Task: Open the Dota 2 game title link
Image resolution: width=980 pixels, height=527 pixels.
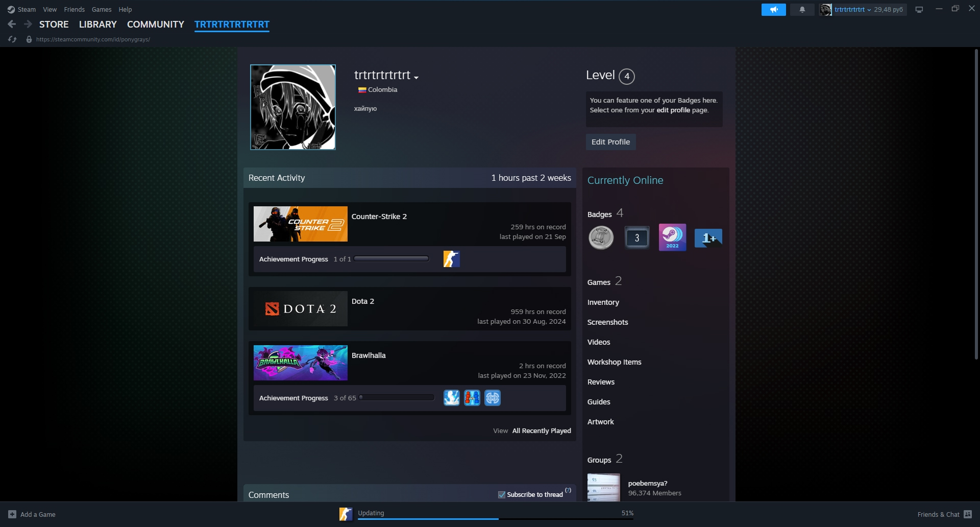Action: click(x=363, y=301)
